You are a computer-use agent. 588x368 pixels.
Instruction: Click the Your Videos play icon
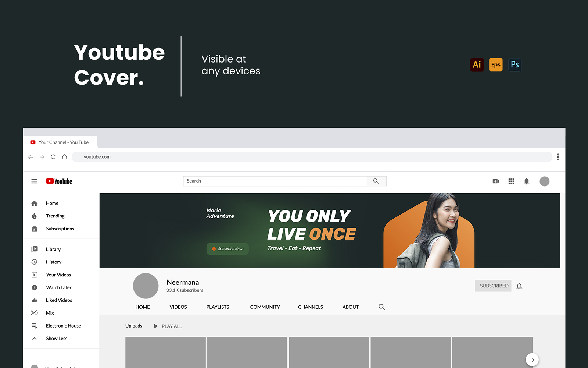pos(35,275)
